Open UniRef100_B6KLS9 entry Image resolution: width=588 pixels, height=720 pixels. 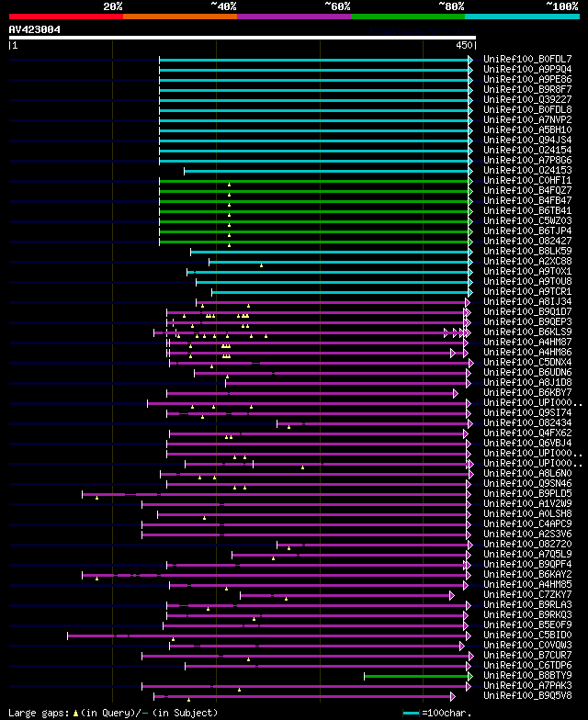527,332
